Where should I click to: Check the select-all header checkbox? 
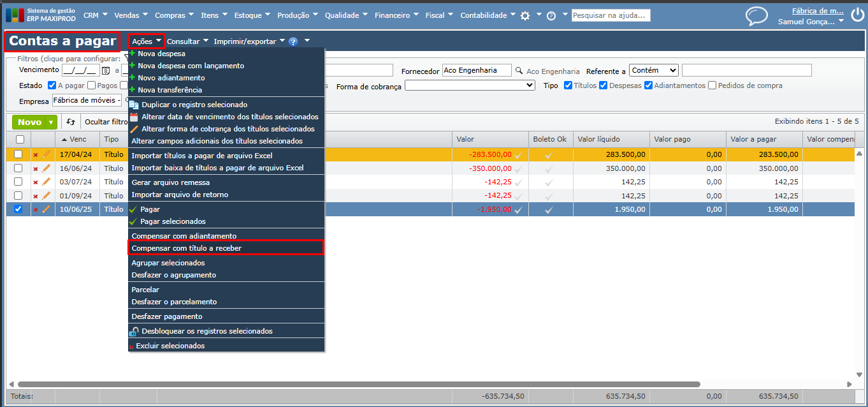coord(20,139)
